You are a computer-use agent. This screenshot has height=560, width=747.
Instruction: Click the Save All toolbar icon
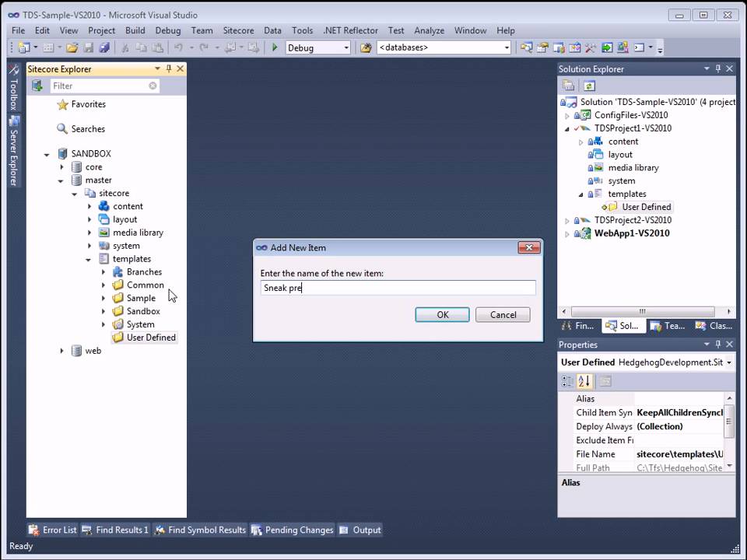(103, 47)
